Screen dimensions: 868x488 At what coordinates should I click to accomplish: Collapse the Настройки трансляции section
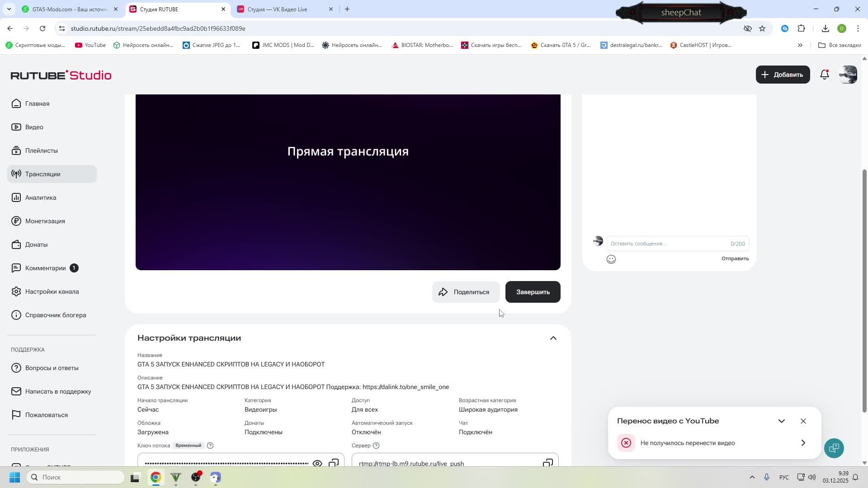[553, 338]
